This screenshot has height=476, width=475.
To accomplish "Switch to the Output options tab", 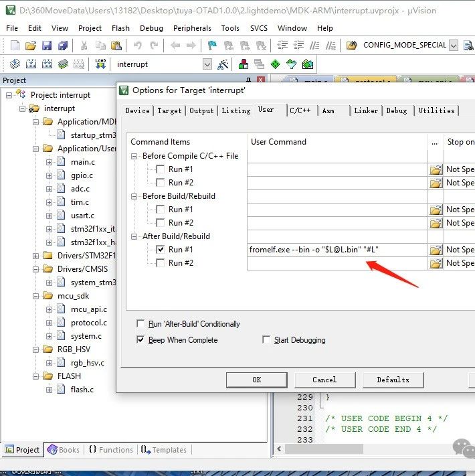I will pos(201,110).
